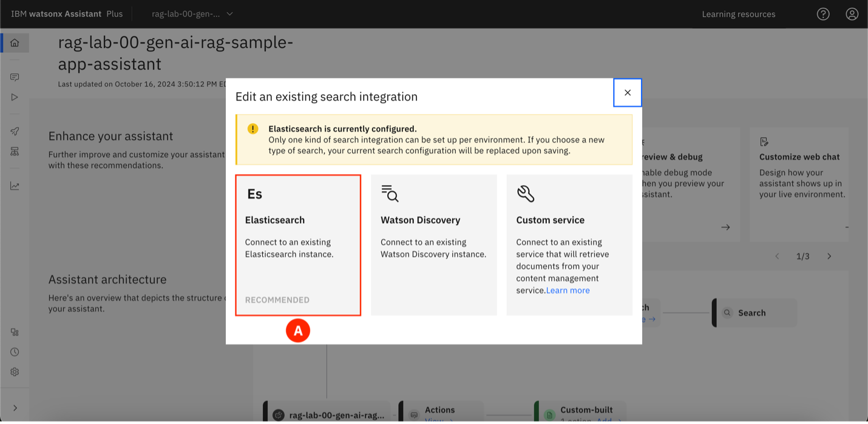
Task: Select the Custom service tile
Action: (569, 245)
